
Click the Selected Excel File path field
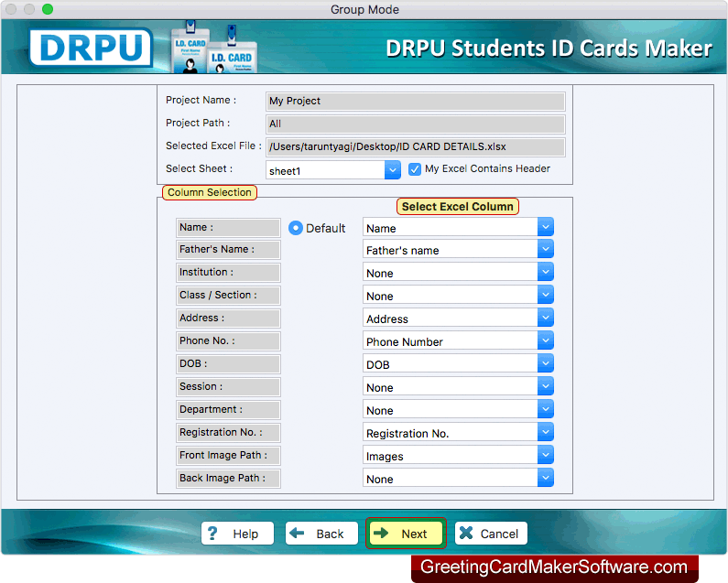coord(416,146)
